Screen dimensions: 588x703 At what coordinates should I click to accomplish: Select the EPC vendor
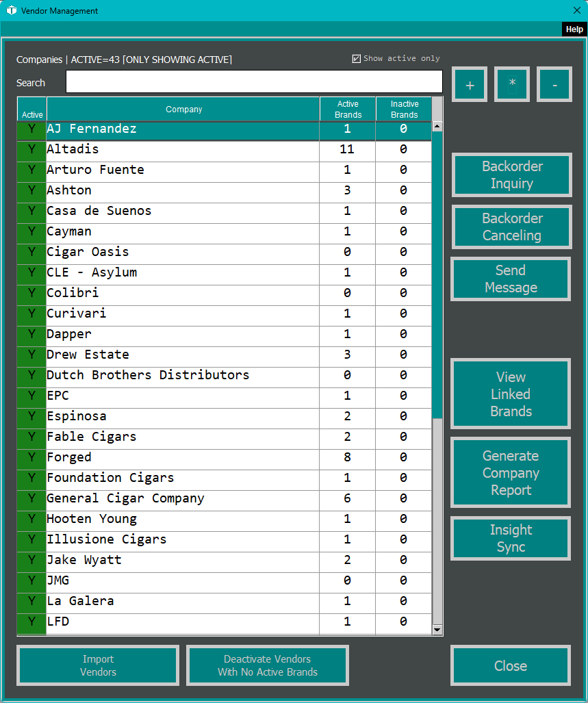click(224, 398)
